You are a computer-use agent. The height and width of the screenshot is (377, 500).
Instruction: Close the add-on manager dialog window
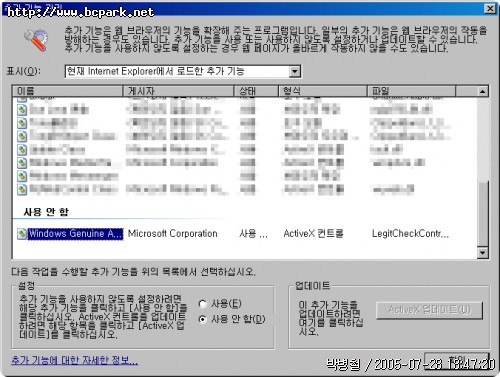[x=490, y=9]
